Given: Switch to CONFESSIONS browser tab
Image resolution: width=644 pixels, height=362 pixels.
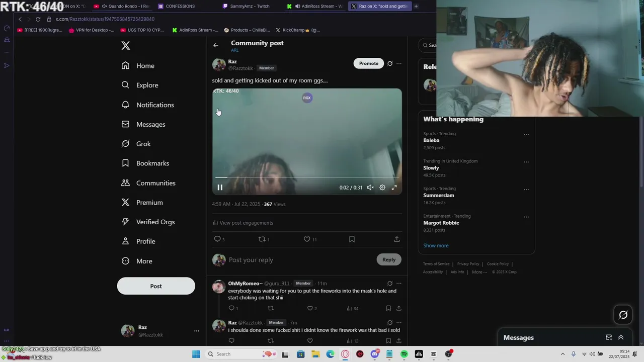Looking at the screenshot, I should (x=180, y=7).
